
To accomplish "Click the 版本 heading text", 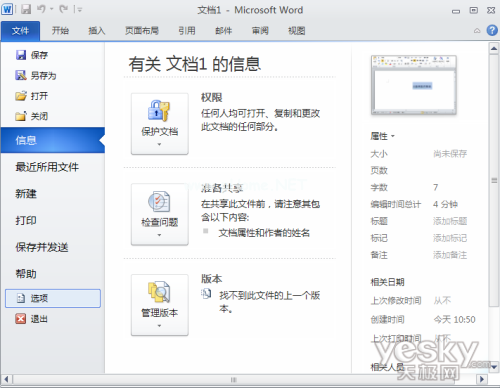I will (x=212, y=279).
